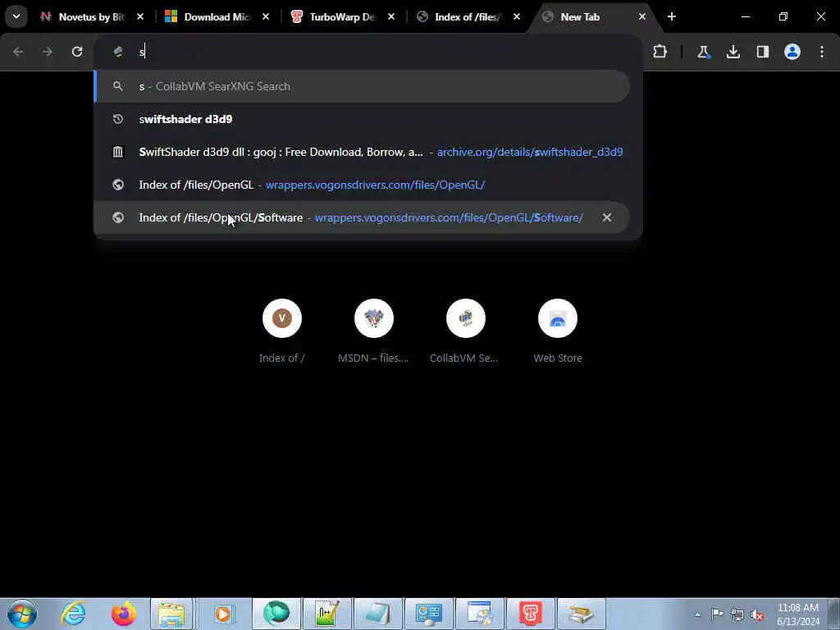
Task: Open the profile avatar menu
Action: coord(792,52)
